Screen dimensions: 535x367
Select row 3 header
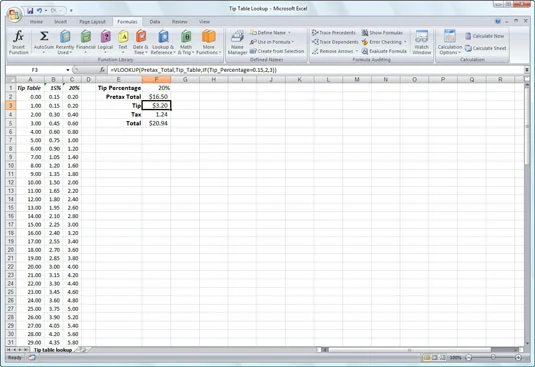(11, 105)
